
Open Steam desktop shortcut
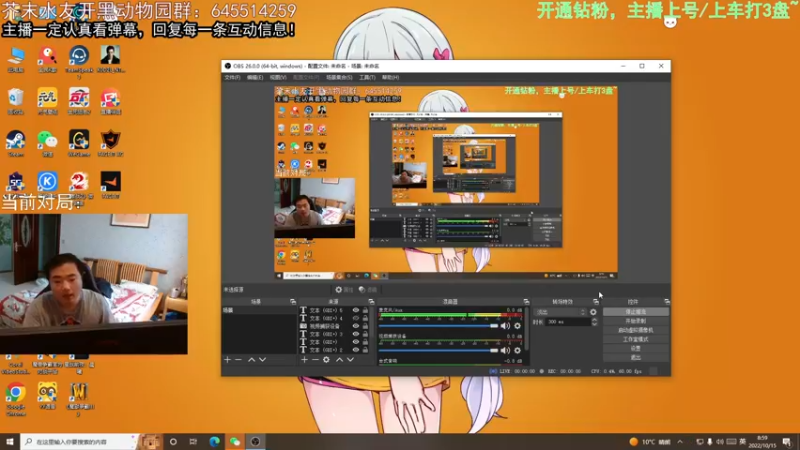click(16, 143)
